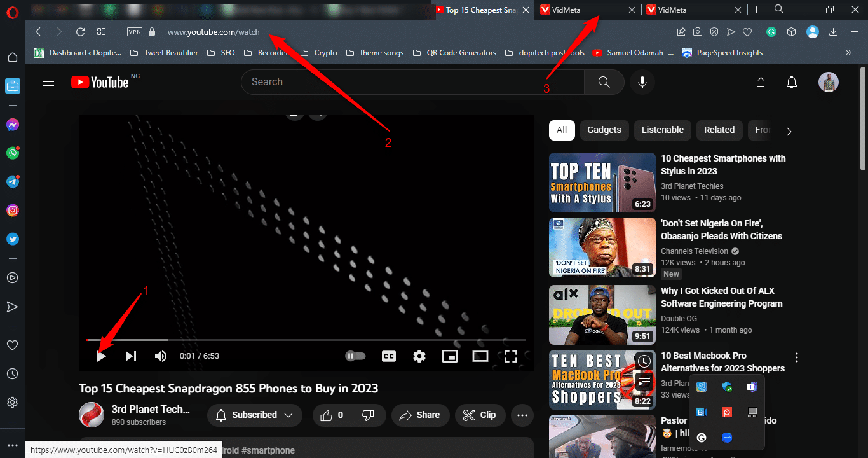Click YouTube voice search microphone

[642, 81]
